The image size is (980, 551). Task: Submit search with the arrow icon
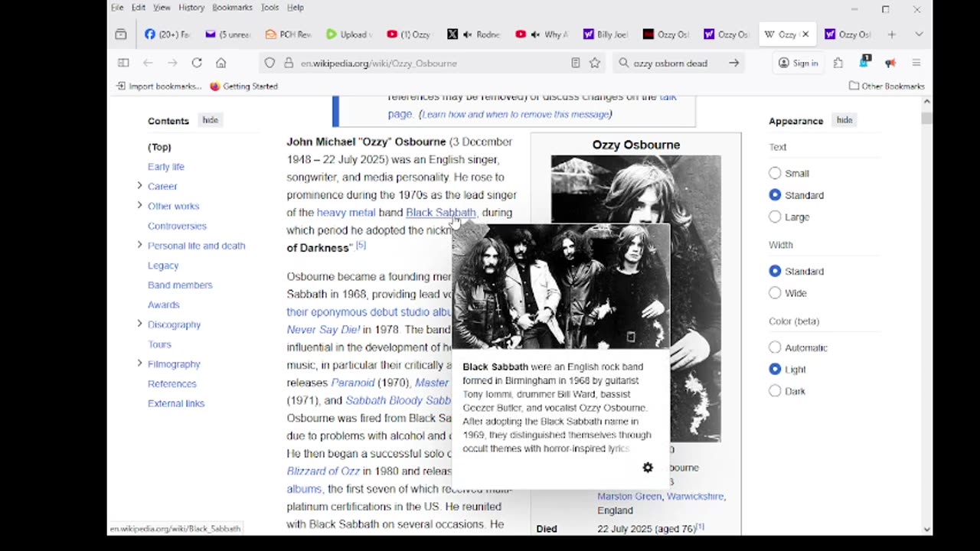tap(733, 63)
